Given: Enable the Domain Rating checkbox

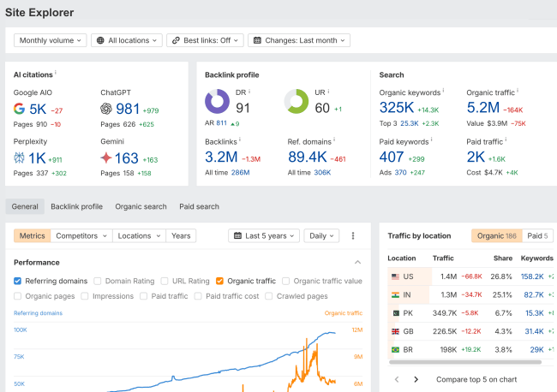Looking at the screenshot, I should click(98, 281).
